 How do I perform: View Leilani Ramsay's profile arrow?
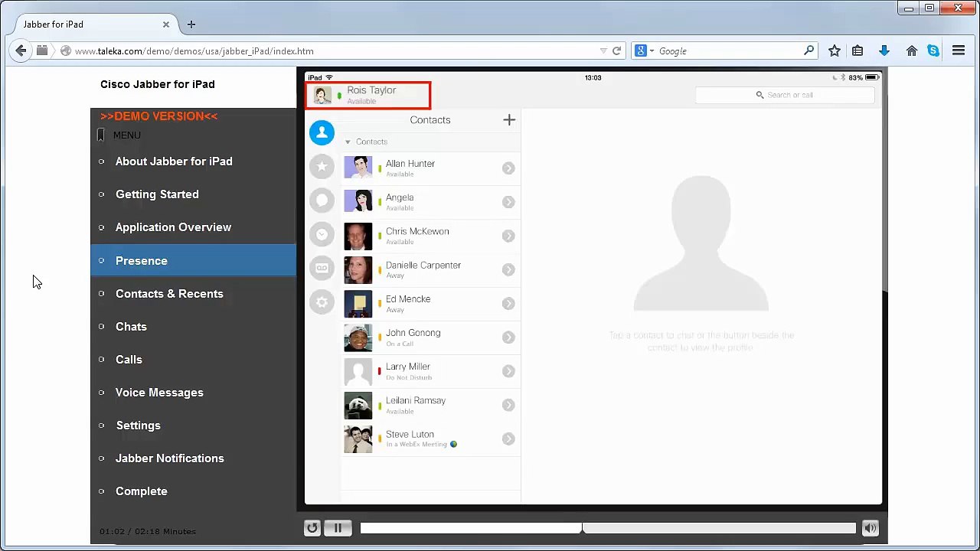tap(508, 405)
